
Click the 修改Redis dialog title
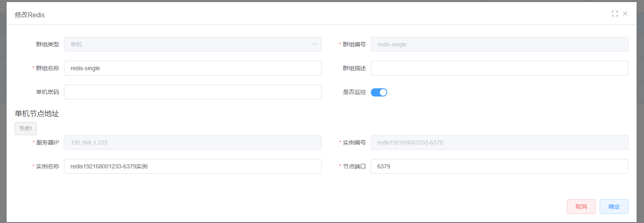coord(30,15)
